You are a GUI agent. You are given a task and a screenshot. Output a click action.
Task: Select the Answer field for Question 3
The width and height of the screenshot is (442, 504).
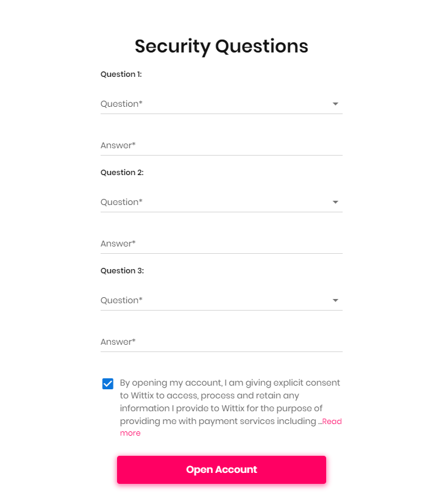click(x=221, y=342)
